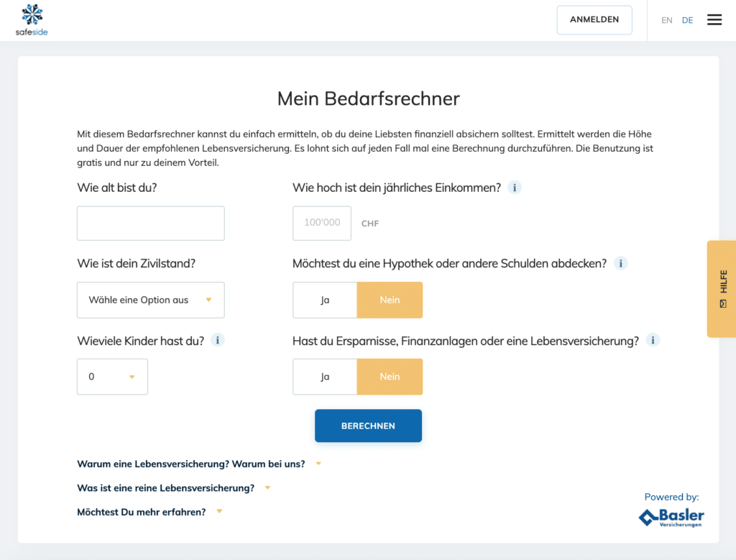
Task: Keep Nein selected for Schulden abdecken
Action: pyautogui.click(x=390, y=300)
